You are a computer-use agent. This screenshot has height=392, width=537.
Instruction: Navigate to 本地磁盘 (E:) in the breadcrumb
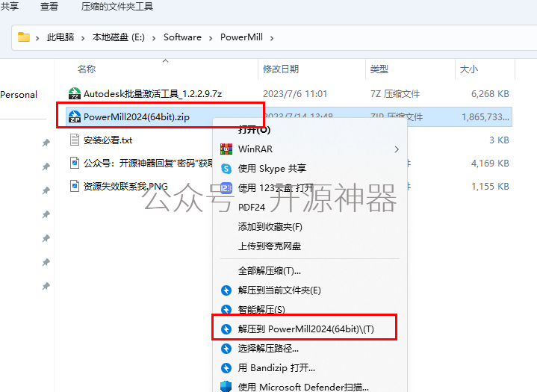[119, 37]
